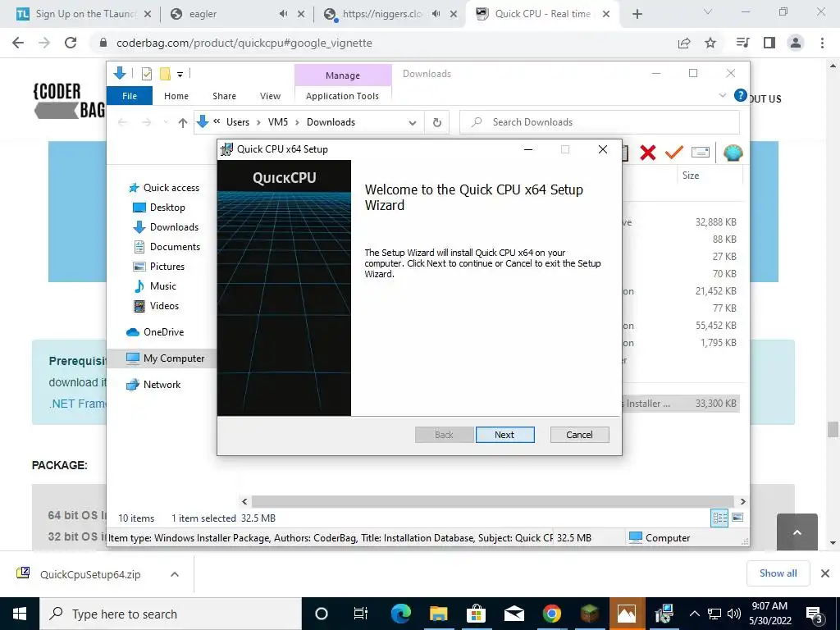840x630 pixels.
Task: Click Show all downloads button
Action: (x=778, y=573)
